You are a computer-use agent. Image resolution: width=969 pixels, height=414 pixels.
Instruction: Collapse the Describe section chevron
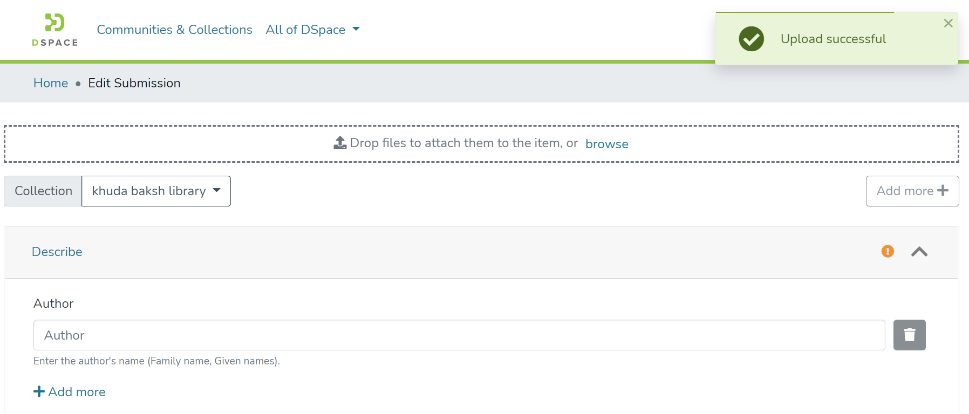[919, 252]
